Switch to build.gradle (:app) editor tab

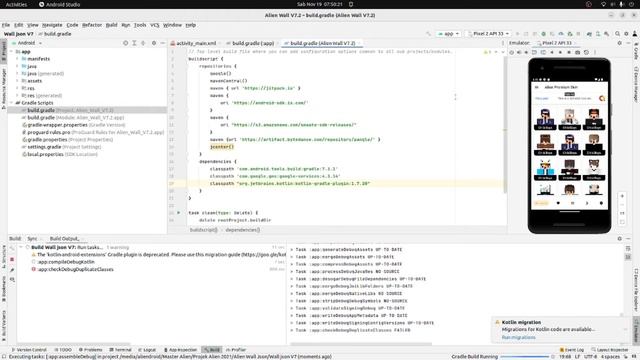pos(253,43)
